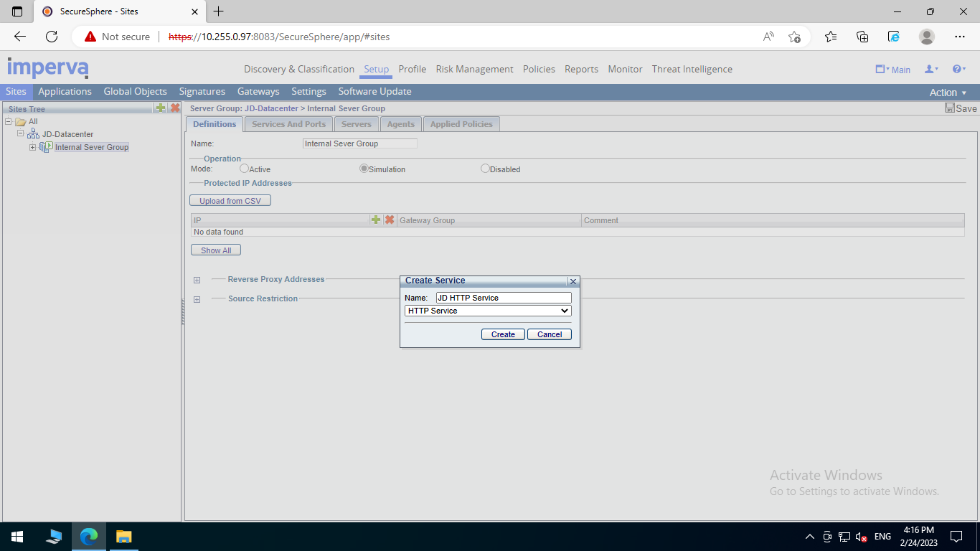The width and height of the screenshot is (980, 551).
Task: Click the Save icon at top right
Action: [x=948, y=108]
